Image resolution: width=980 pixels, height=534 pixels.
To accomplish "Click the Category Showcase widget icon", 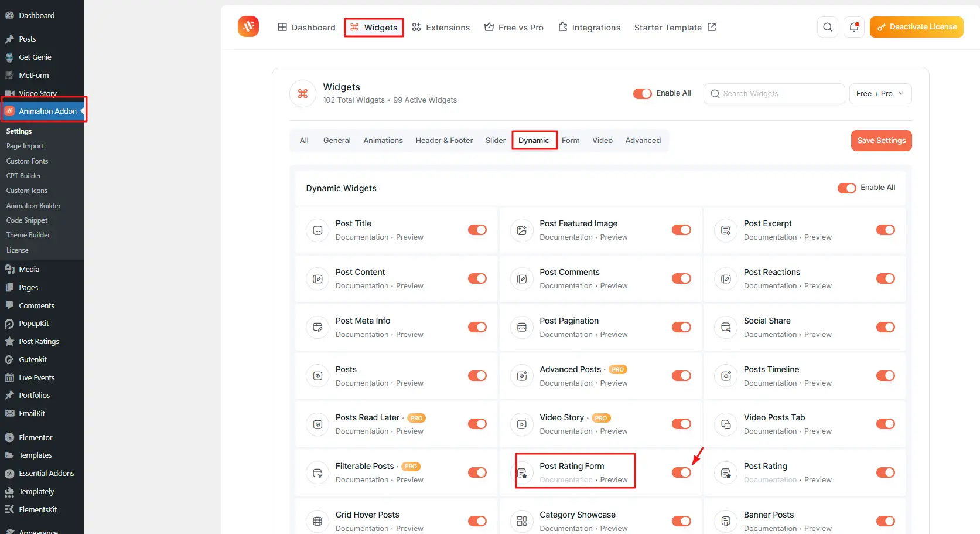I will [x=521, y=521].
